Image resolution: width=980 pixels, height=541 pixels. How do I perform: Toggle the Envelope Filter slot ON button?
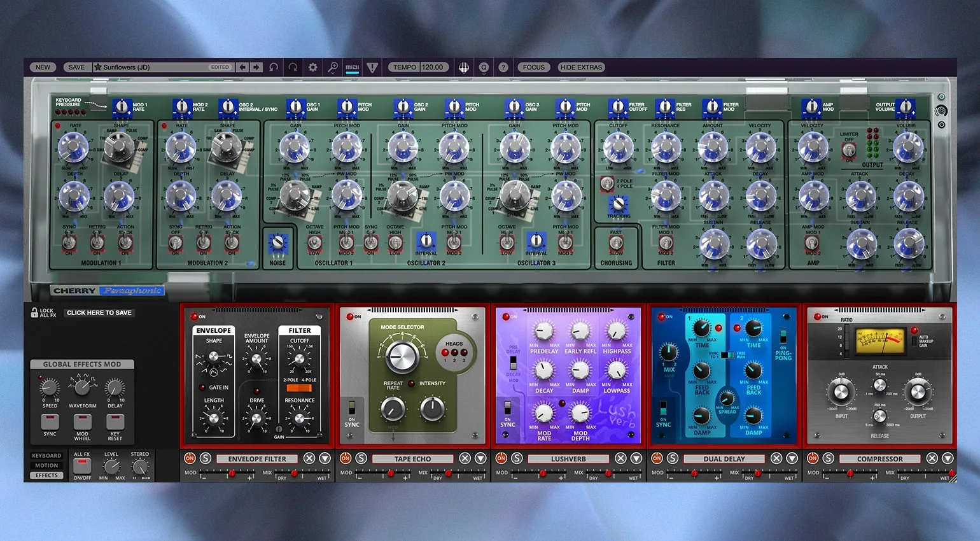[190, 458]
